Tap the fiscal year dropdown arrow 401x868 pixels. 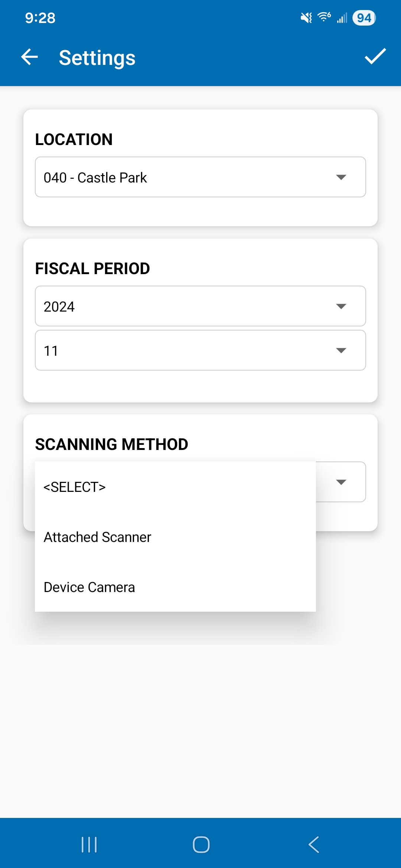click(341, 306)
